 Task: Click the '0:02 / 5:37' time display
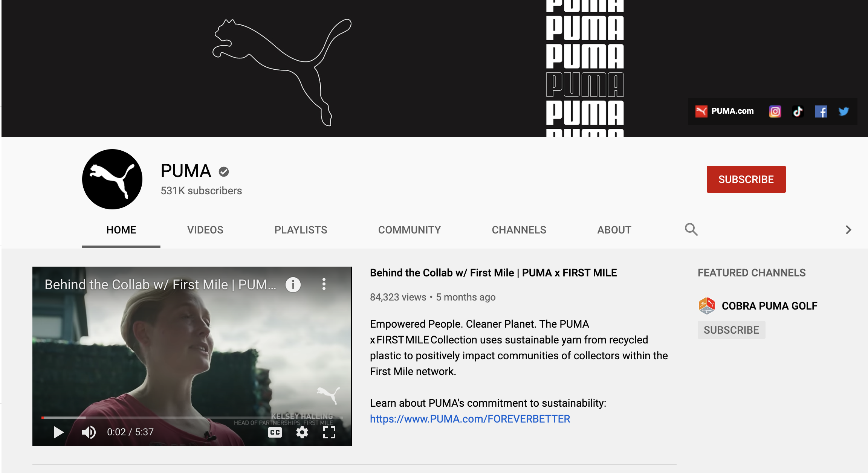130,432
